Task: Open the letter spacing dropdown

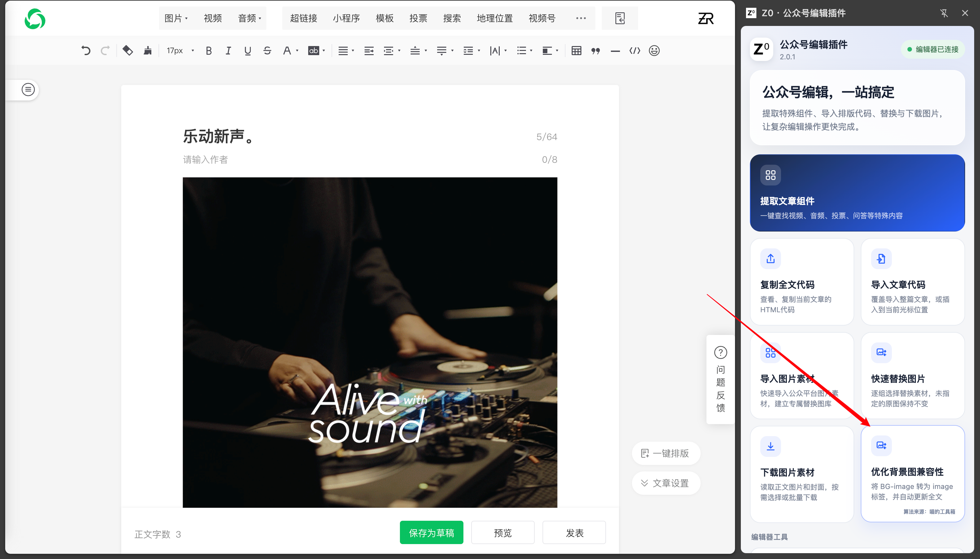Action: (x=505, y=51)
